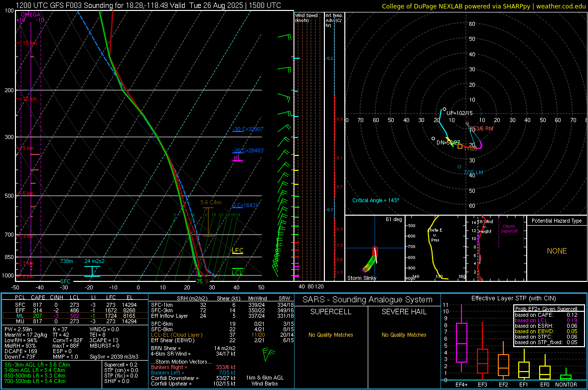
Task: Click the Eff Shear (EBWD) row
Action: point(222,340)
